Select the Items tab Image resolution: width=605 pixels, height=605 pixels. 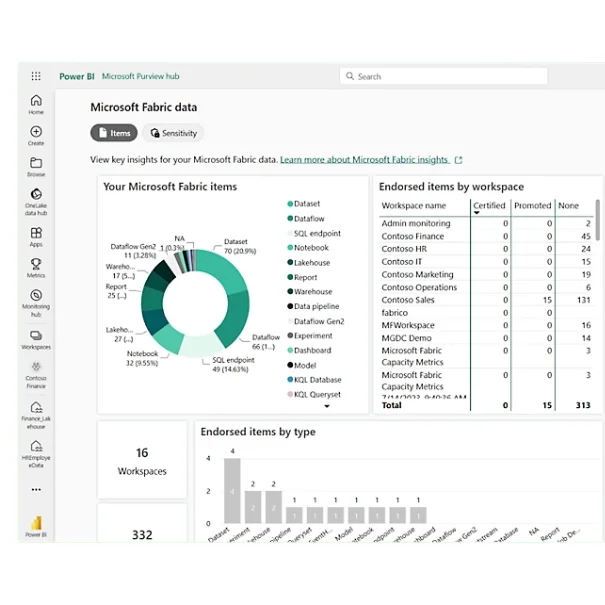tap(114, 133)
